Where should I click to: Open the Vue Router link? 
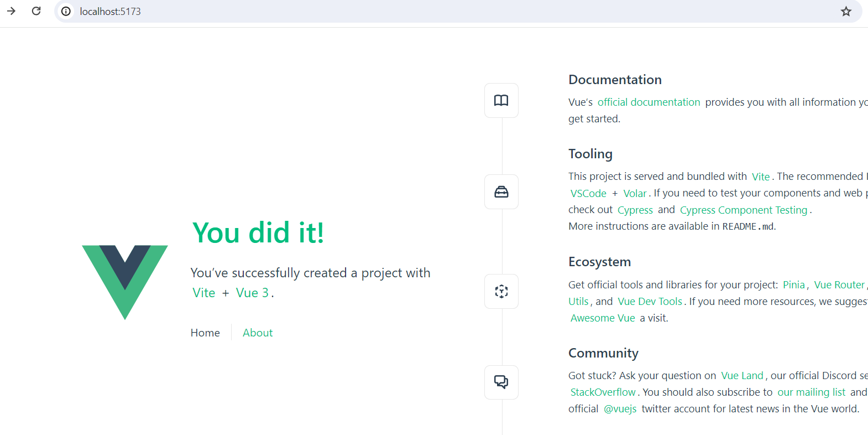click(839, 284)
